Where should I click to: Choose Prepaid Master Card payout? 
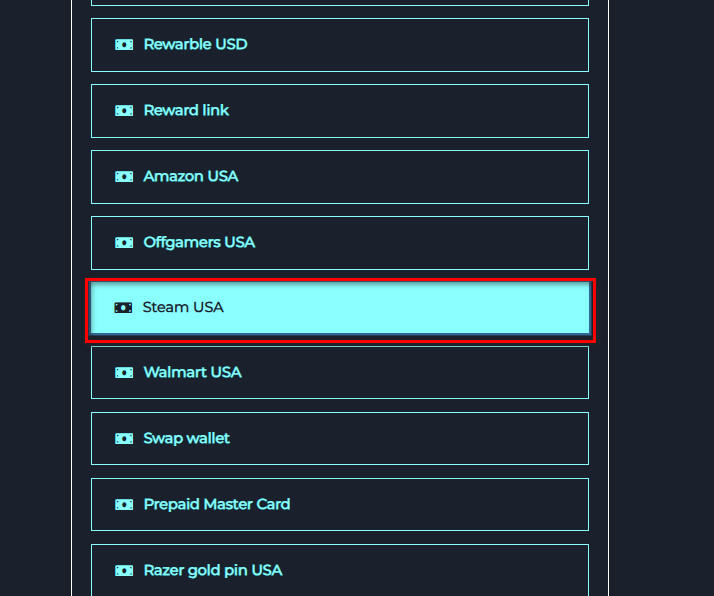pyautogui.click(x=340, y=505)
